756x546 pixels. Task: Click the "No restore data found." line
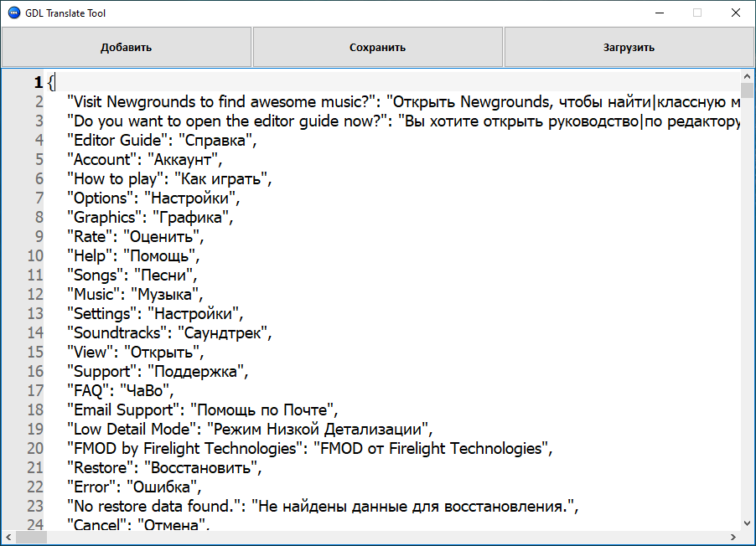point(323,506)
